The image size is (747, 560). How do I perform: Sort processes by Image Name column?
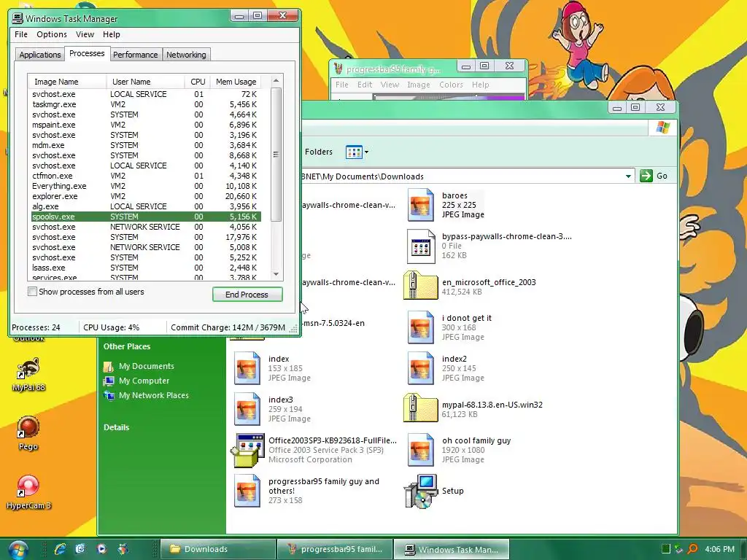66,82
